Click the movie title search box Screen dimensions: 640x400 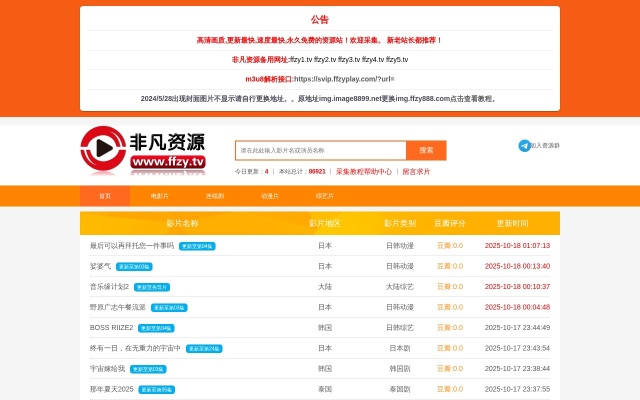click(x=321, y=150)
